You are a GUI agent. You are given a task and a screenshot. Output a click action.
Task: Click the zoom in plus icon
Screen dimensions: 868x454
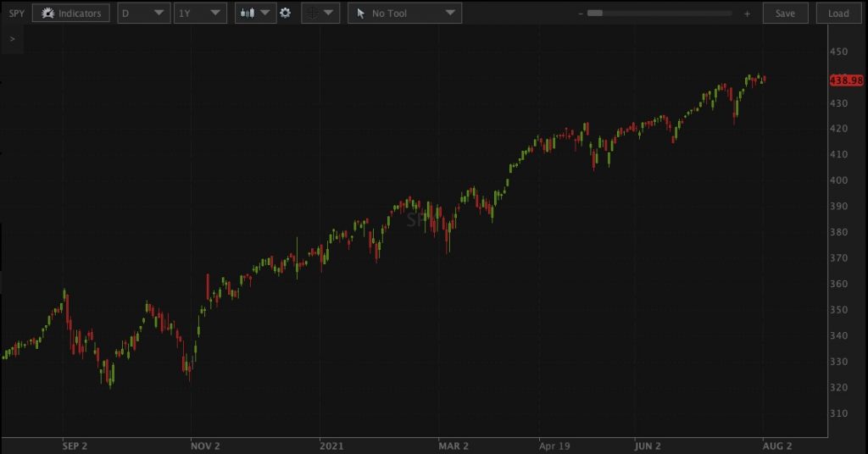pyautogui.click(x=747, y=14)
